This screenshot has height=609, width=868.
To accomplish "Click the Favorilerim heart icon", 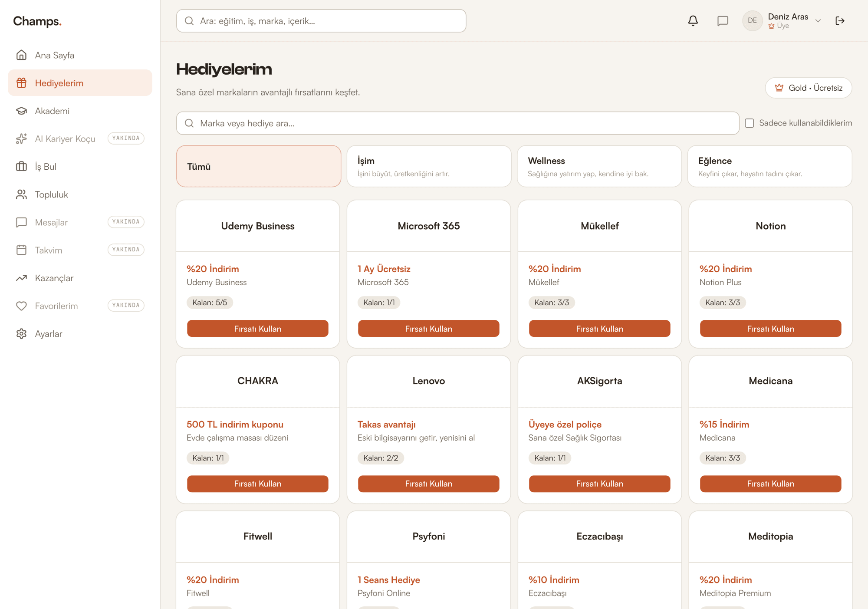I will (21, 306).
